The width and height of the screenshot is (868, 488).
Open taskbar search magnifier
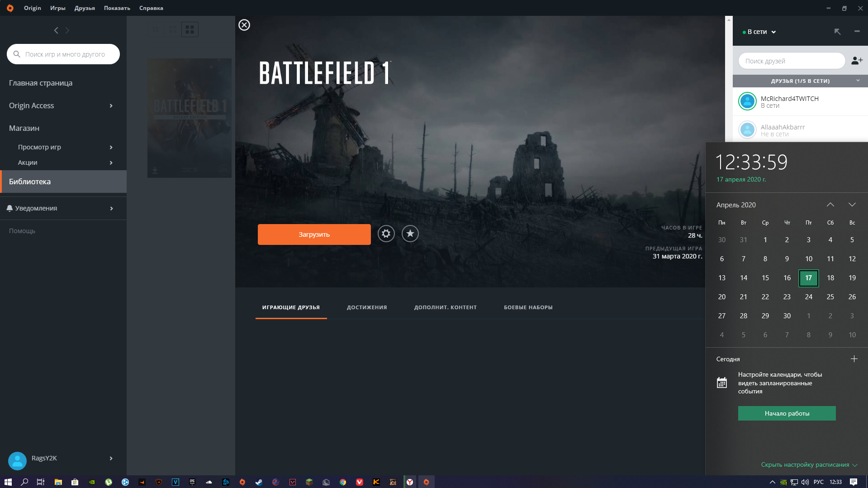[x=24, y=482]
